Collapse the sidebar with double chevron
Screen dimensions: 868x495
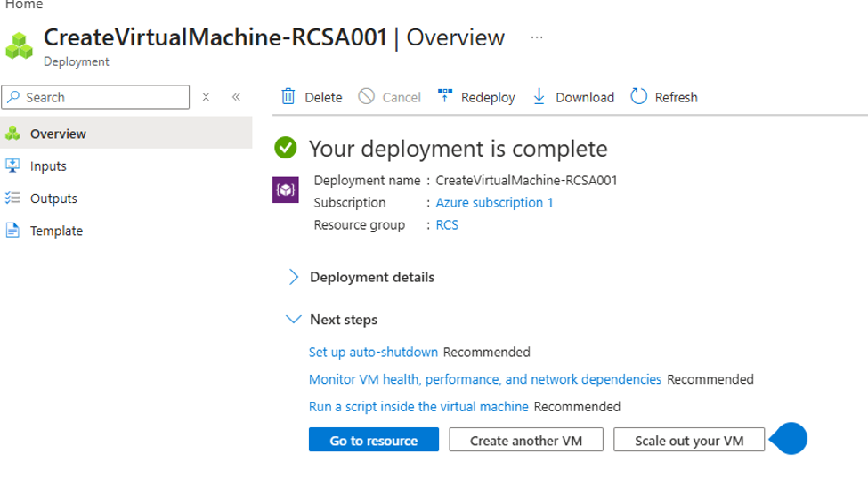[x=237, y=97]
